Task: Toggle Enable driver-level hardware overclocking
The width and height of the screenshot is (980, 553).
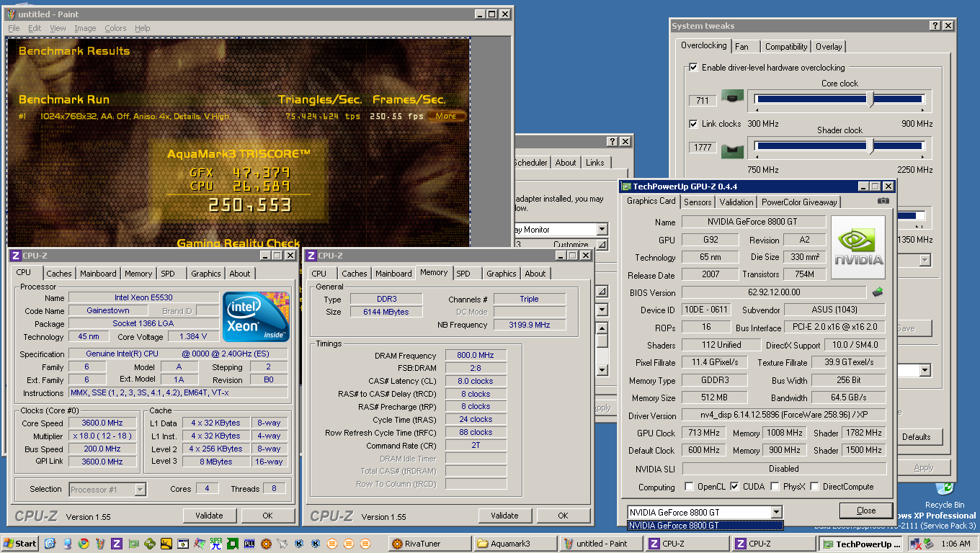Action: (x=693, y=68)
